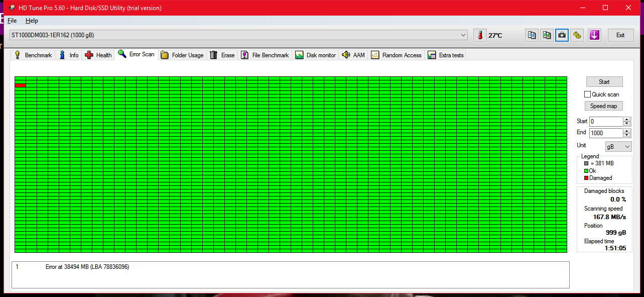644x297 pixels.
Task: Click the red damaged block in grid
Action: (x=20, y=85)
